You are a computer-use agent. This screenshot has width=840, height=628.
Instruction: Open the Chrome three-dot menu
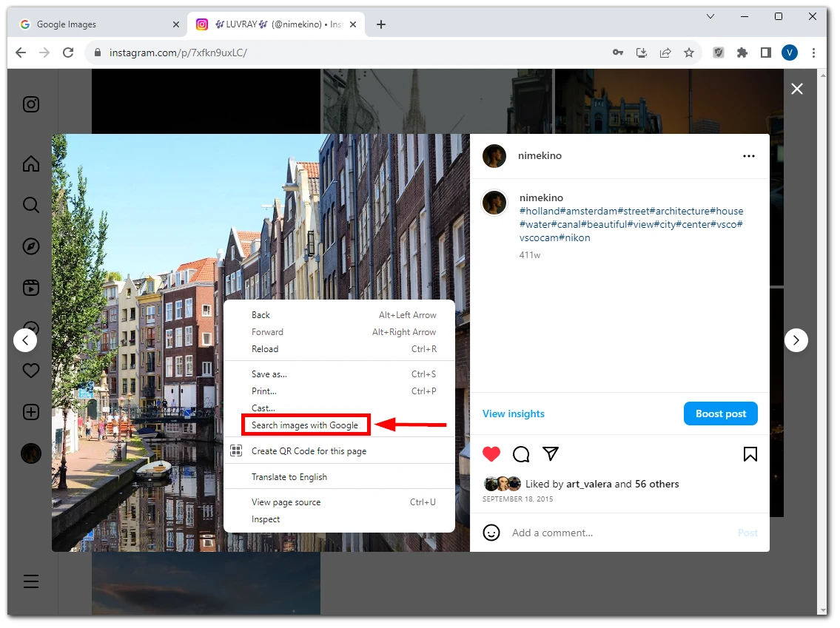(814, 53)
